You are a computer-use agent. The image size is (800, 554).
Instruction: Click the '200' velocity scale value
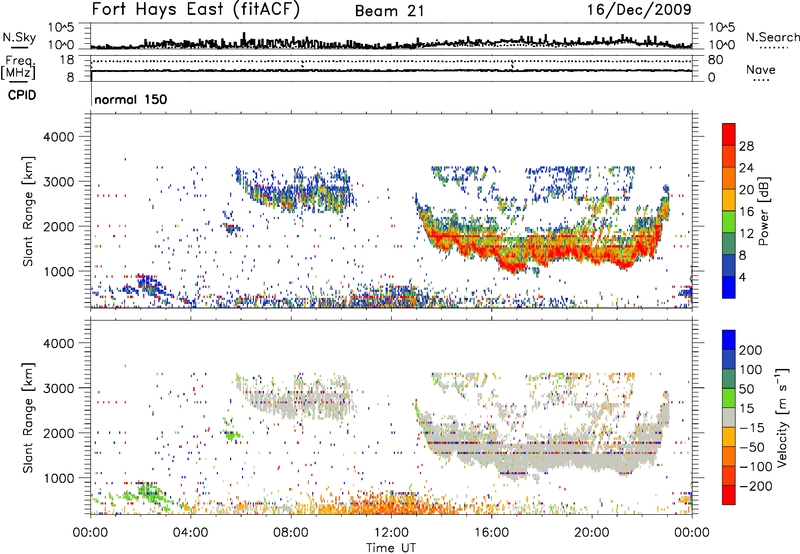click(x=751, y=350)
